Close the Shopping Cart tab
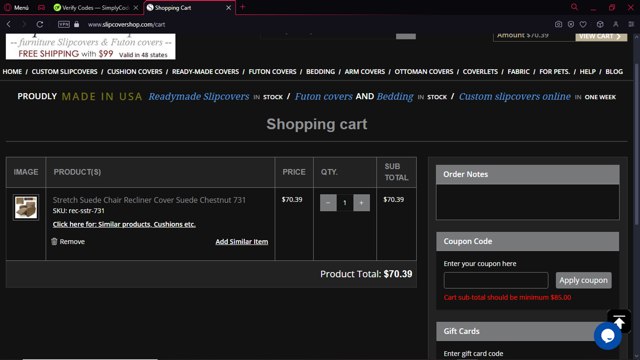 [x=229, y=8]
